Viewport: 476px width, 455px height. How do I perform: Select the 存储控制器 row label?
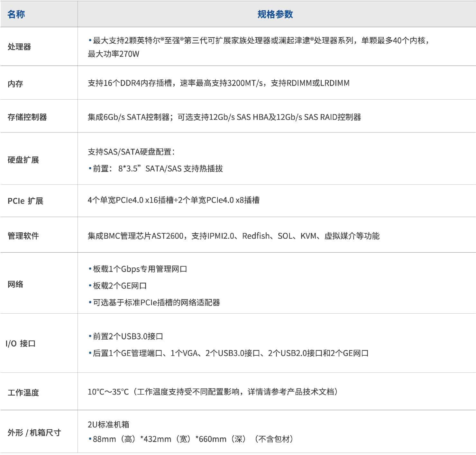(27, 117)
